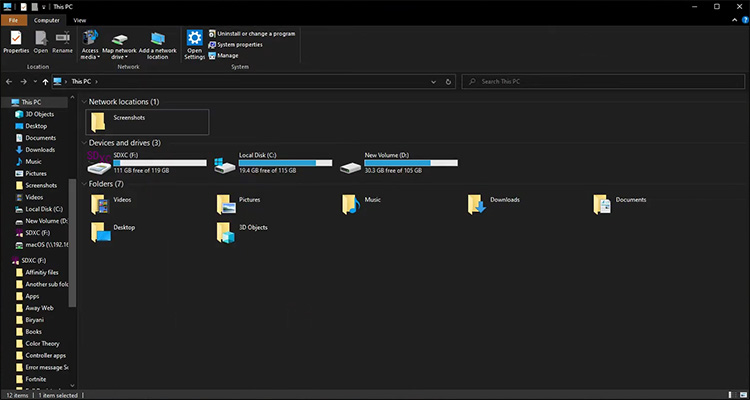Open the address bar history dropdown
750x400 pixels.
pyautogui.click(x=432, y=81)
